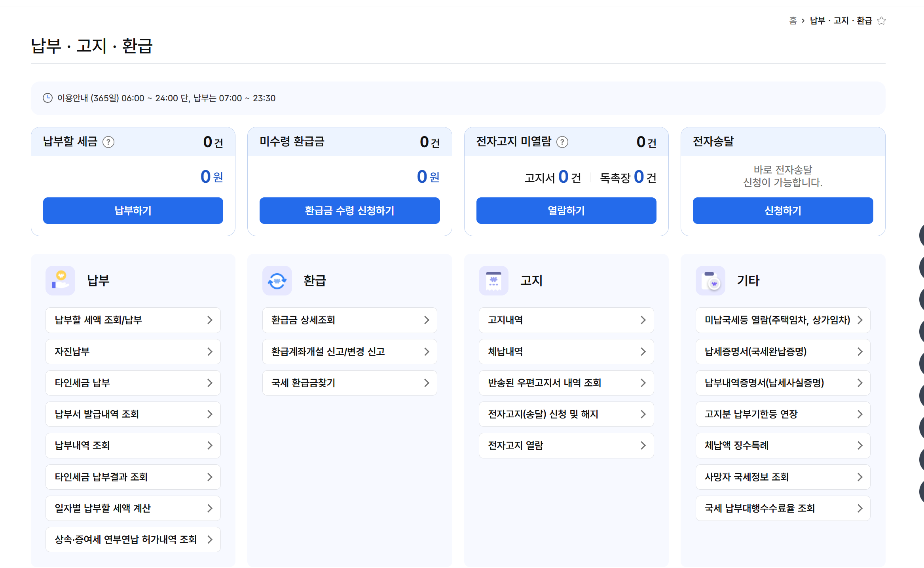
Task: Click the 열람하기 button
Action: click(566, 210)
